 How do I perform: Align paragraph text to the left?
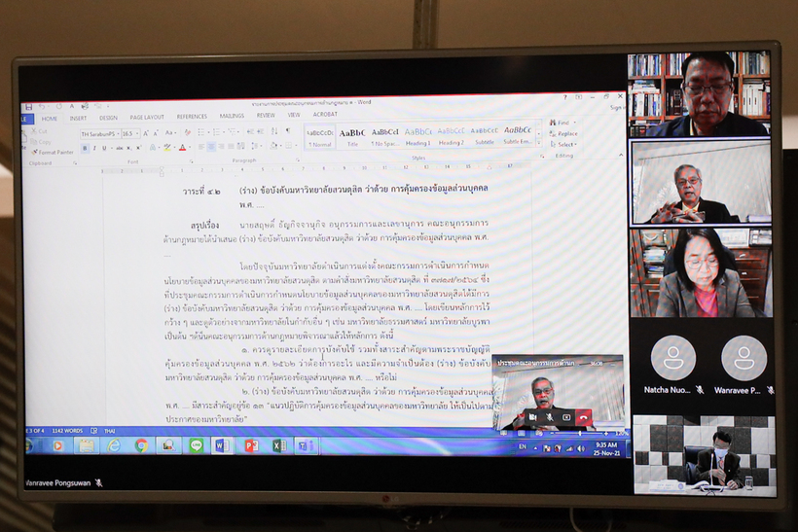[x=201, y=147]
